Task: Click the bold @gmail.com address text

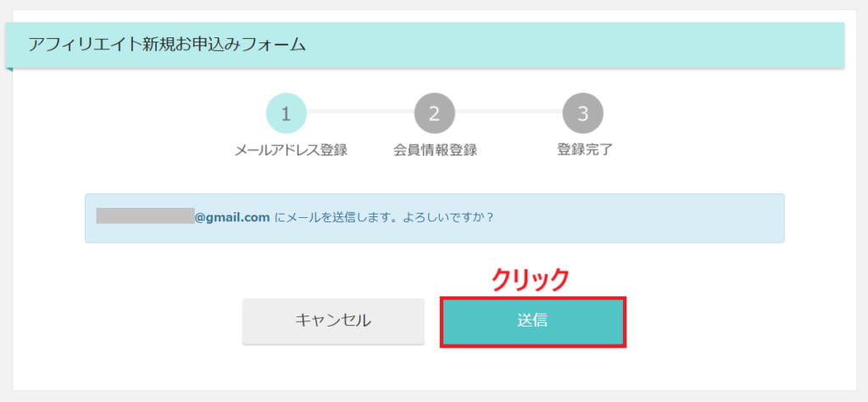Action: point(233,217)
